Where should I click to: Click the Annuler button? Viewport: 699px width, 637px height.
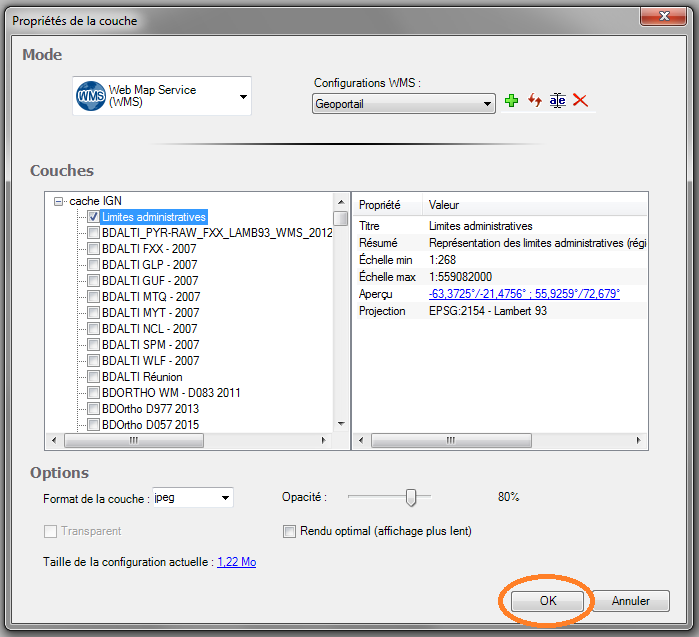(x=630, y=601)
